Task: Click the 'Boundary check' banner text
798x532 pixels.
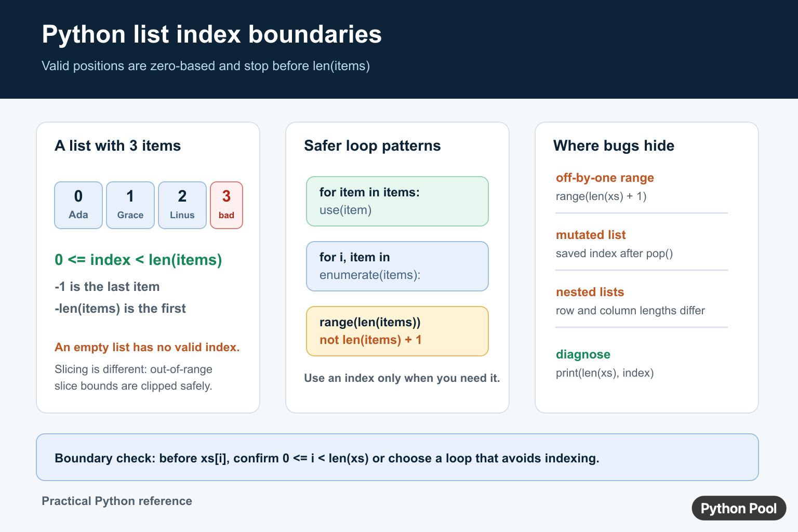Action: coord(327,458)
